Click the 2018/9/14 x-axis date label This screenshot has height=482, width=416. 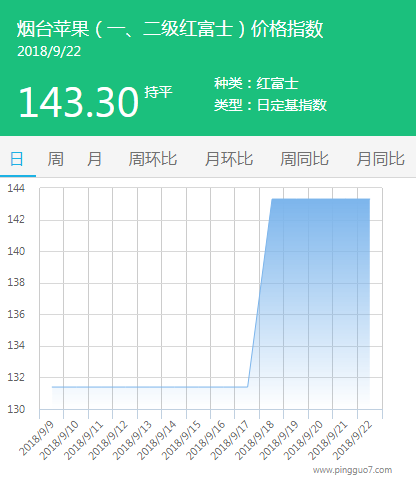(x=157, y=440)
